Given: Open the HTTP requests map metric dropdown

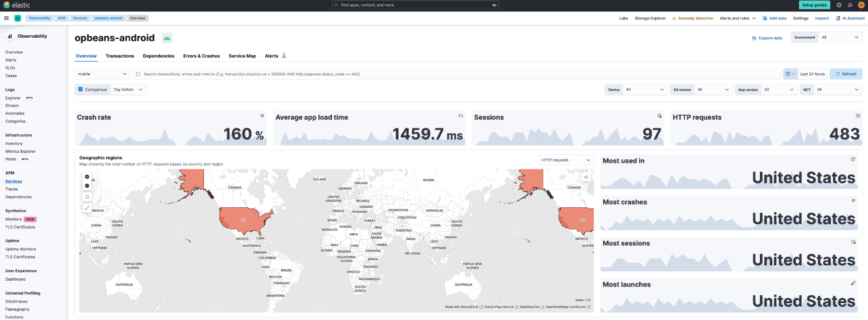Looking at the screenshot, I should point(565,160).
